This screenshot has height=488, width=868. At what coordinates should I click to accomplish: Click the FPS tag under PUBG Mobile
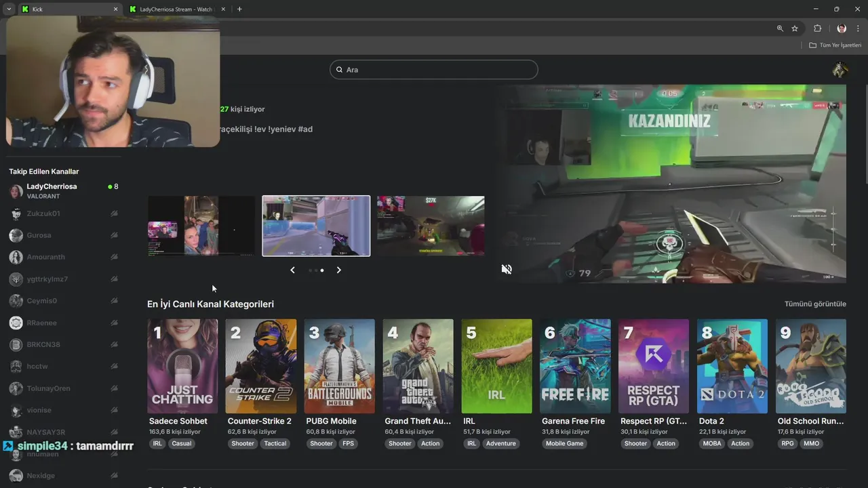(x=348, y=443)
